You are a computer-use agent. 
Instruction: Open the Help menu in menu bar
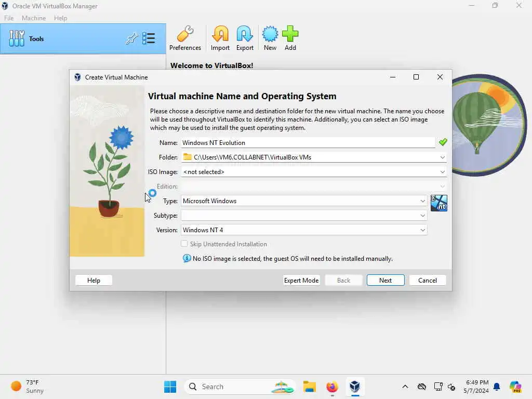pos(60,18)
